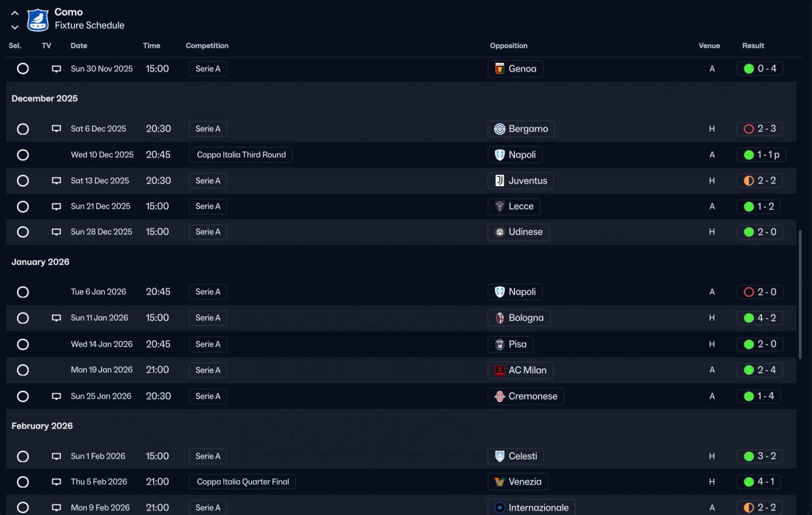Viewport: 812px width, 515px height.
Task: Open the 2 - 4 result against AC Milan
Action: pyautogui.click(x=760, y=370)
